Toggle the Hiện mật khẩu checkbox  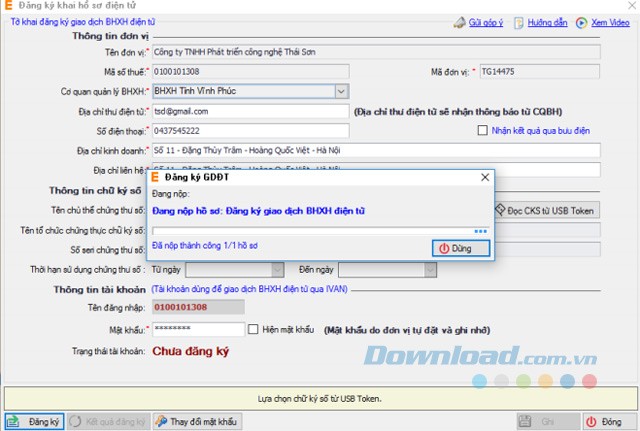pyautogui.click(x=254, y=328)
